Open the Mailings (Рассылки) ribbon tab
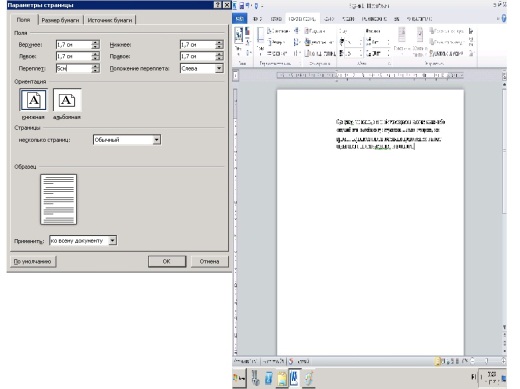Viewport: 520px width, 389px height. 348,19
